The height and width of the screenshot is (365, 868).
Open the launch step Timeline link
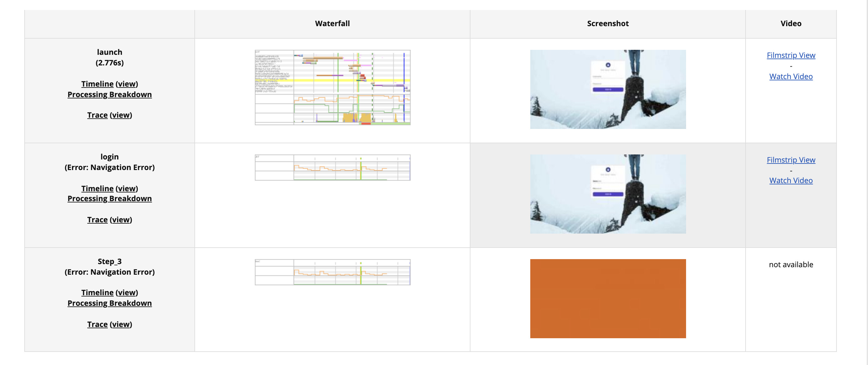[x=97, y=84]
